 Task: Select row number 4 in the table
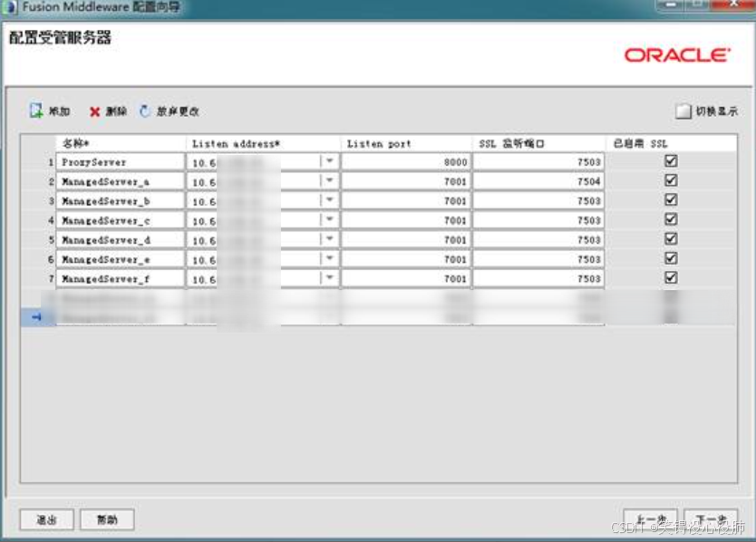[39, 220]
